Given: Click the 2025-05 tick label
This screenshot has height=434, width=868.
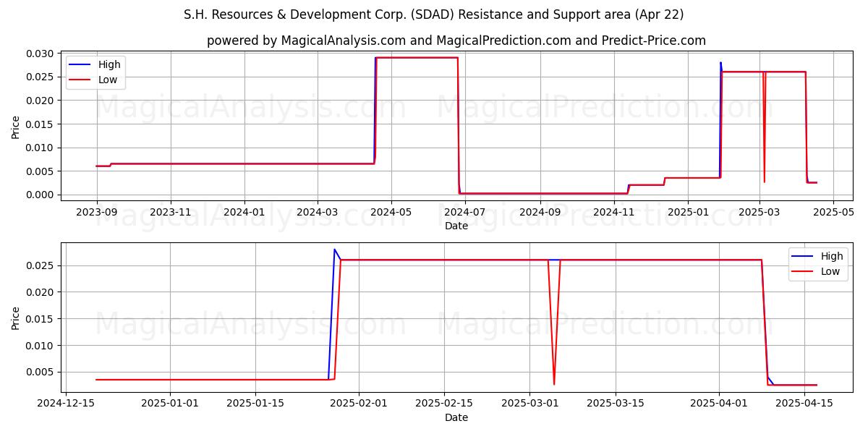Looking at the screenshot, I should pyautogui.click(x=833, y=212).
